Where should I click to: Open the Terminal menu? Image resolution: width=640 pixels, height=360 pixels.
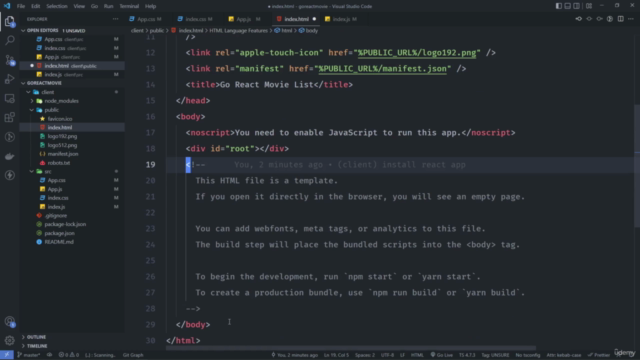129,6
